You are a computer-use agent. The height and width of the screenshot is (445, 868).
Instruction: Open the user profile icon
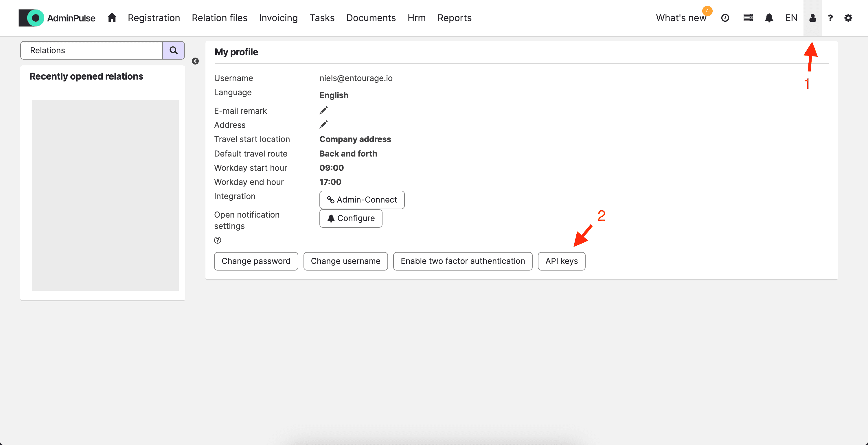[x=812, y=18]
